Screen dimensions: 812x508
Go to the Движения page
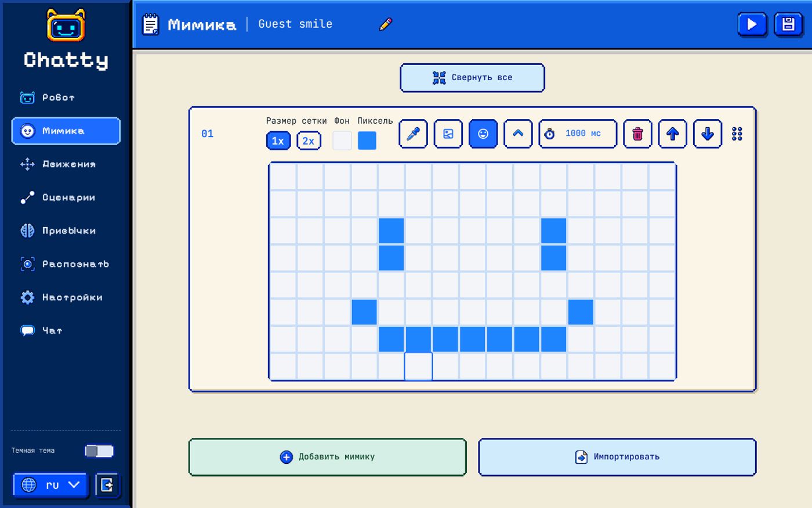pos(66,164)
